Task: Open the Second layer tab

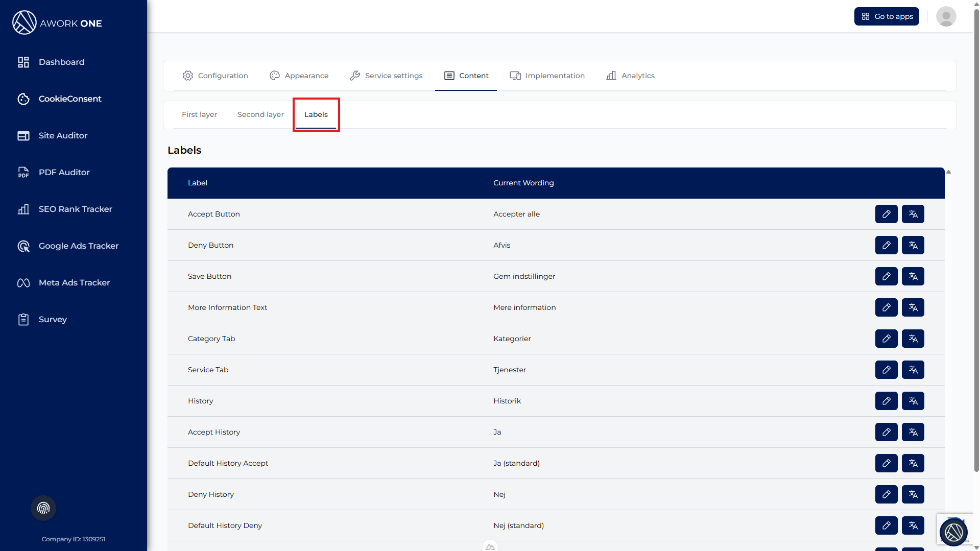Action: pos(260,114)
